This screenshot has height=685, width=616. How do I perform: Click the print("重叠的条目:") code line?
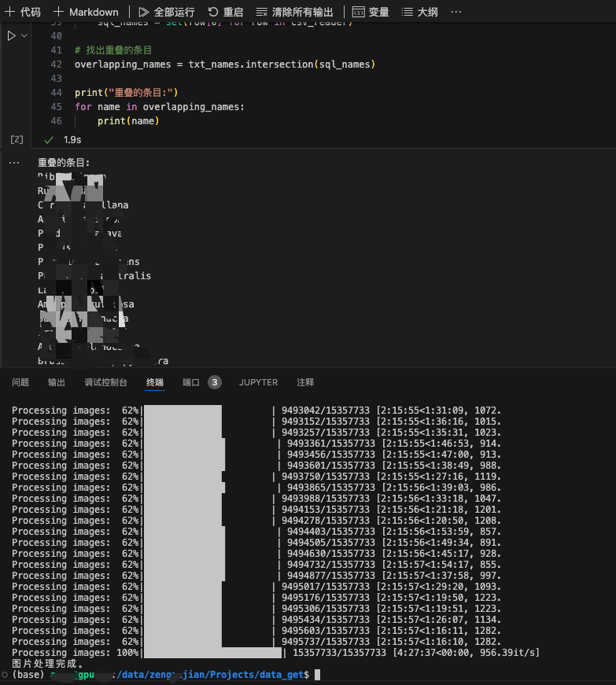tap(126, 93)
